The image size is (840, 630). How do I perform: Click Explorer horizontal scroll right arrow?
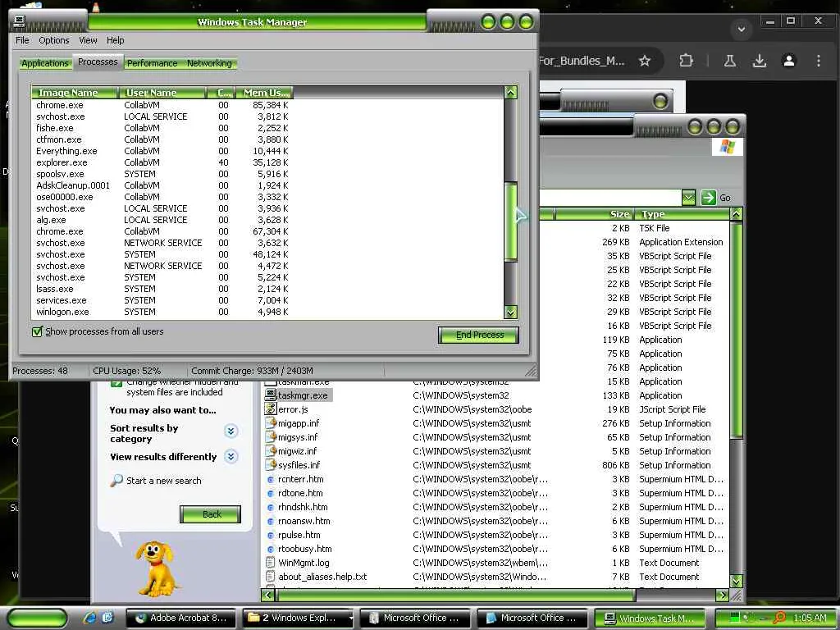coord(722,595)
